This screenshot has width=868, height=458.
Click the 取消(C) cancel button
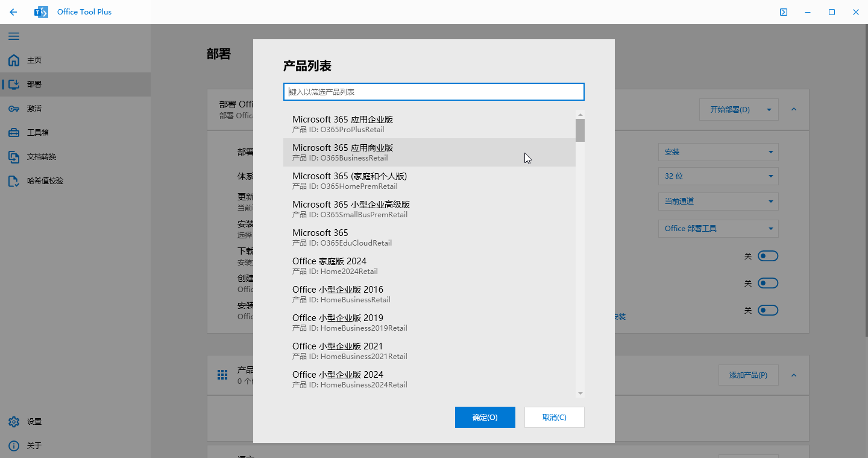point(554,417)
